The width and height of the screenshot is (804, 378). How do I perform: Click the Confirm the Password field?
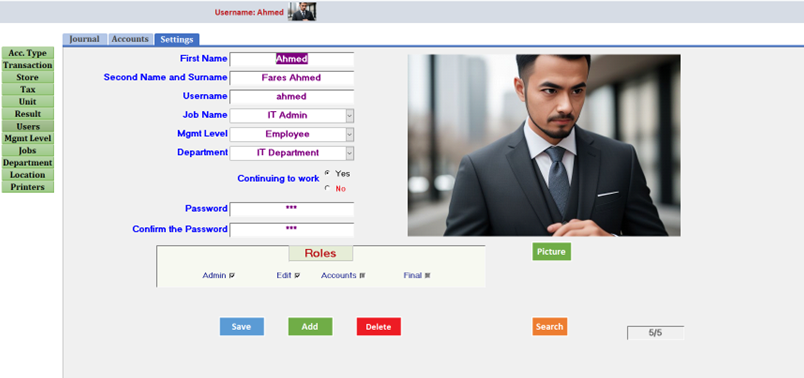(x=292, y=230)
